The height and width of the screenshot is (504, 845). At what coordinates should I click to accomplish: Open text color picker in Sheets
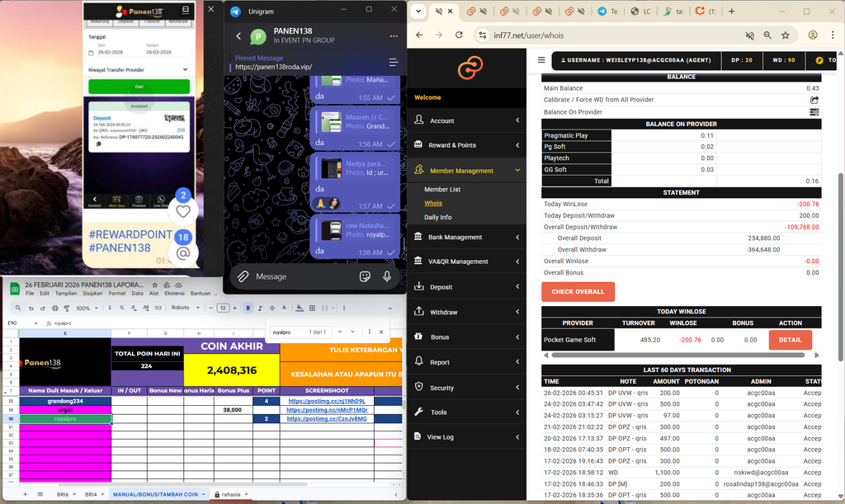click(x=284, y=308)
